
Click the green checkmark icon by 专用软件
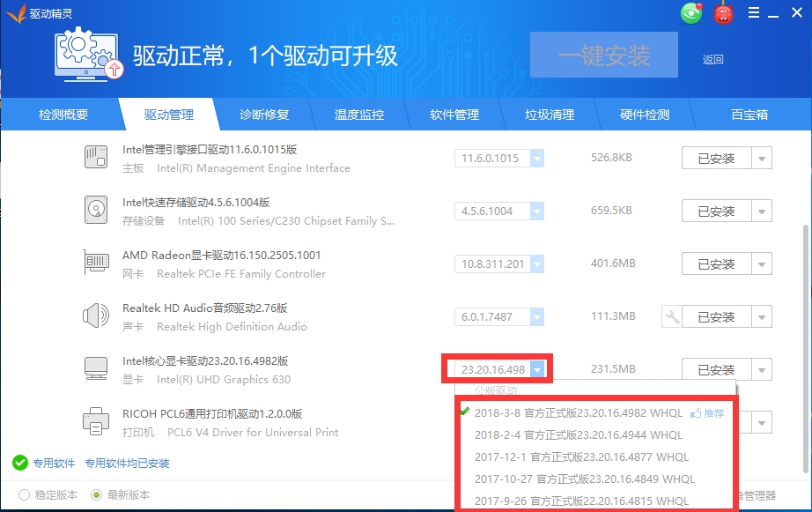click(20, 463)
